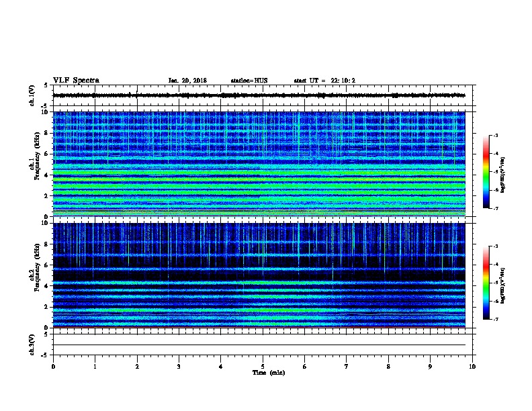Click time axis tick label "9"
This screenshot has height=411, width=532.
tap(430, 367)
